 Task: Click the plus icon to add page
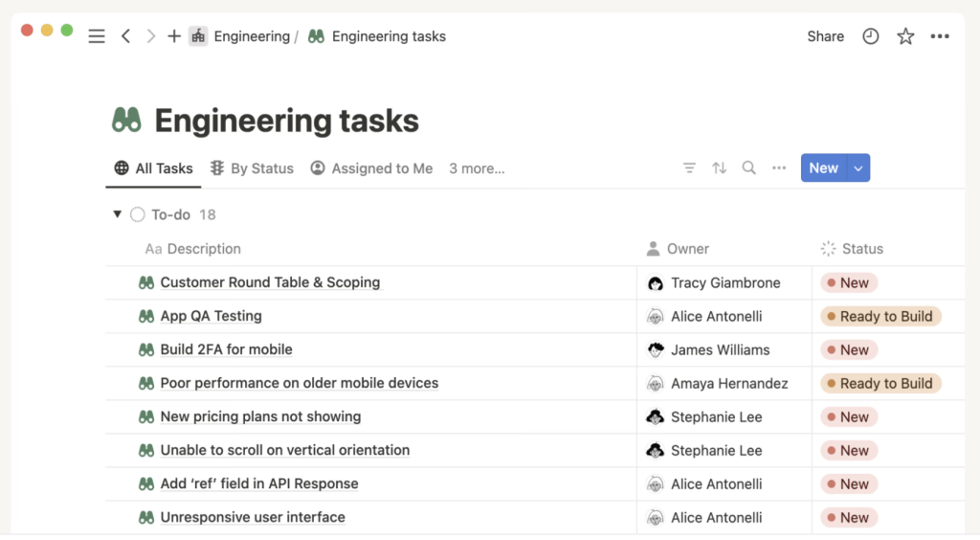pyautogui.click(x=173, y=36)
